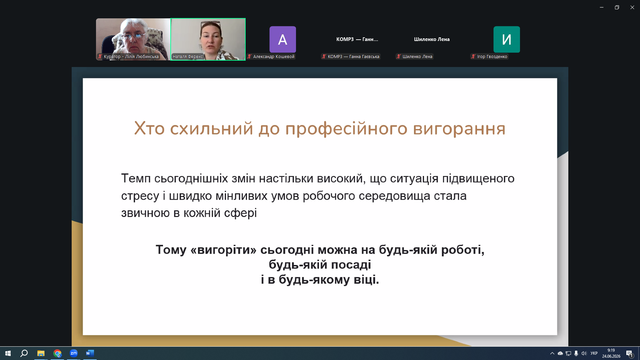Viewport: 640px width, 360px height.
Task: Click bold line Тому «вигоріти» сьогодні
Action: [x=320, y=249]
